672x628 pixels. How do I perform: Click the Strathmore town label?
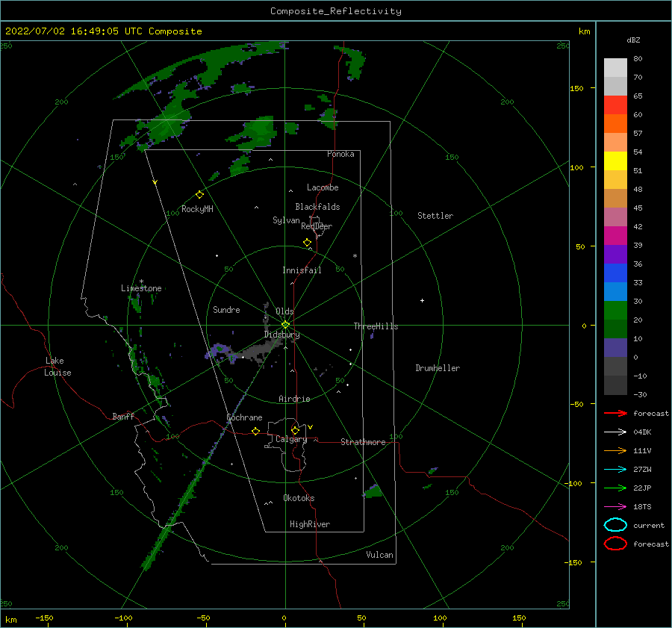(363, 442)
